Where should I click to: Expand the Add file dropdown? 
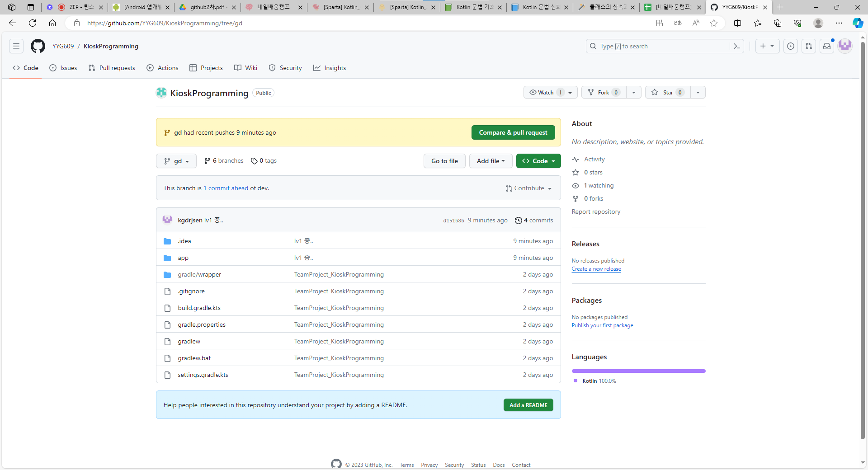coord(491,161)
